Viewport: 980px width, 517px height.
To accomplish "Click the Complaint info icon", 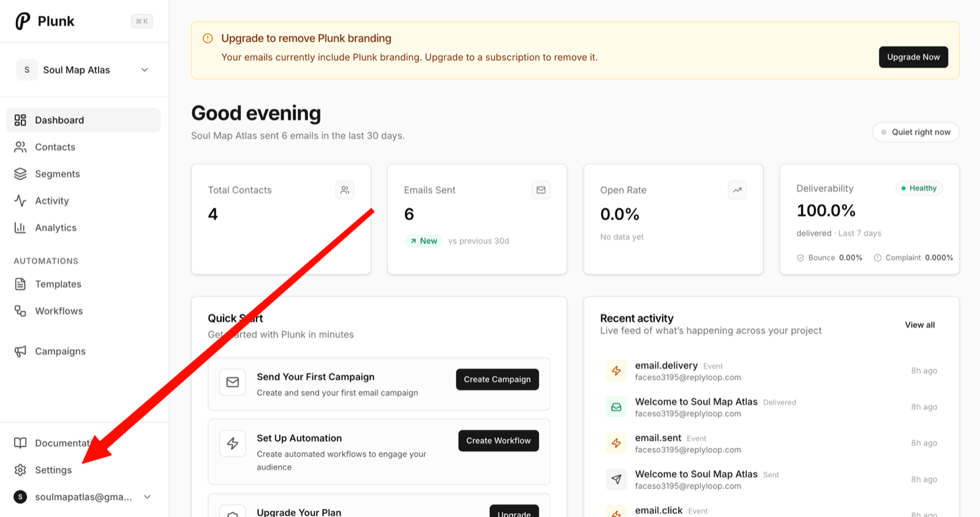I will [x=877, y=258].
